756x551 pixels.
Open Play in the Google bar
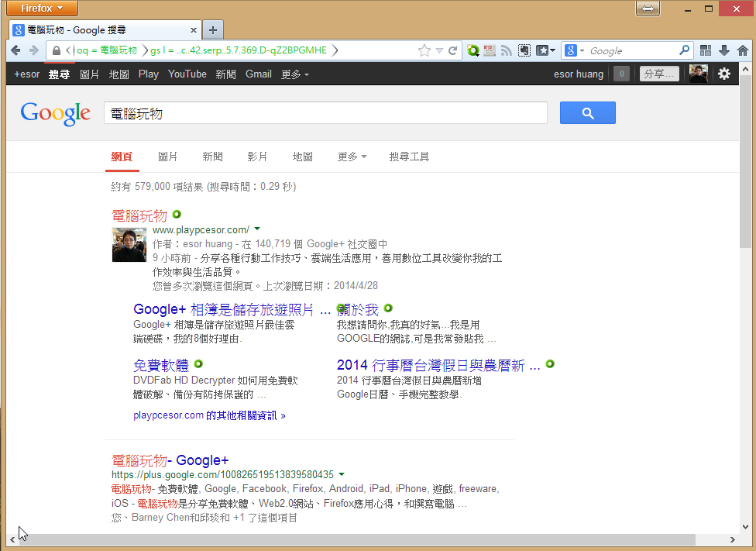149,74
